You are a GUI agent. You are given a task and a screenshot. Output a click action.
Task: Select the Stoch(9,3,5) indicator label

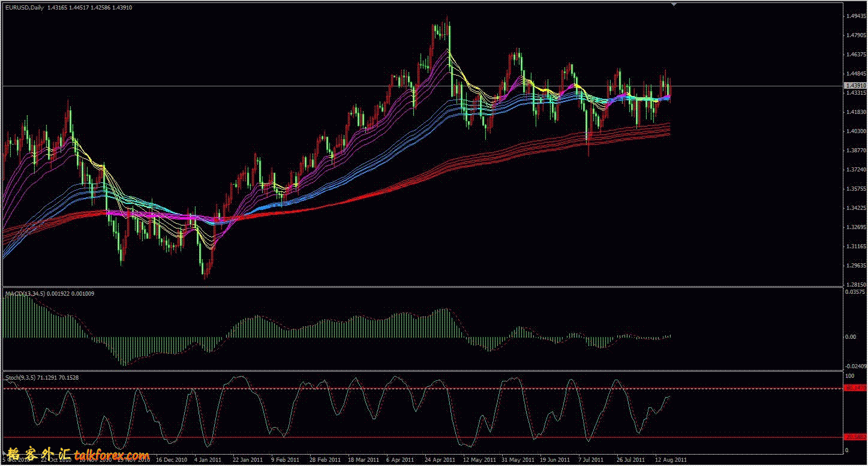[19, 377]
